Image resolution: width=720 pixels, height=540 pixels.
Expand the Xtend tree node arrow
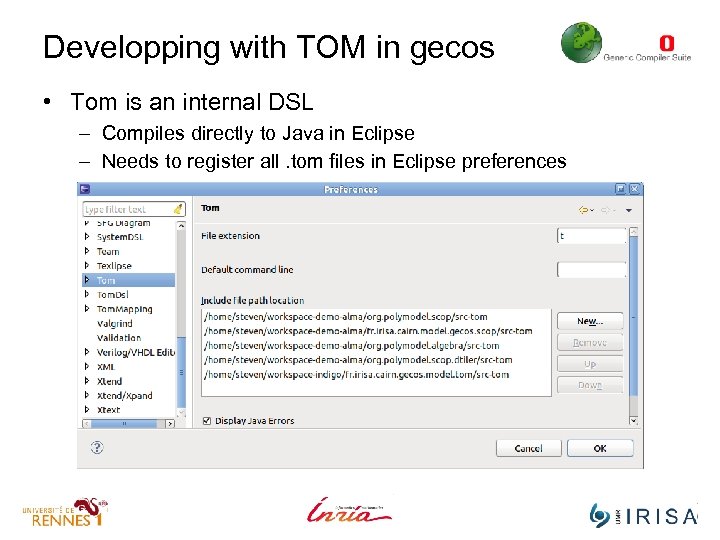(87, 381)
